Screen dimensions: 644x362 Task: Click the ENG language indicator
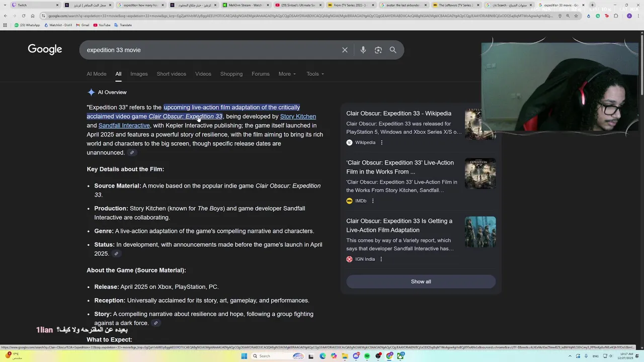click(x=595, y=356)
